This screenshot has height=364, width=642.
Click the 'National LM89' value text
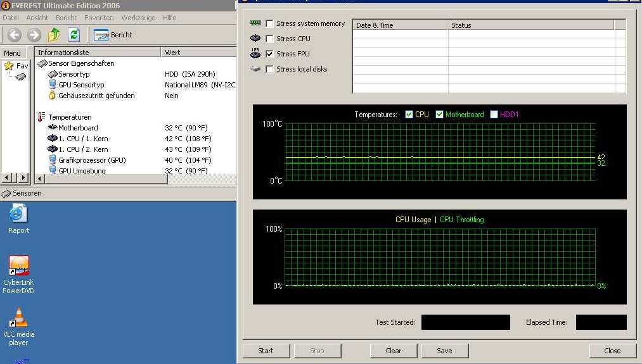pos(200,85)
